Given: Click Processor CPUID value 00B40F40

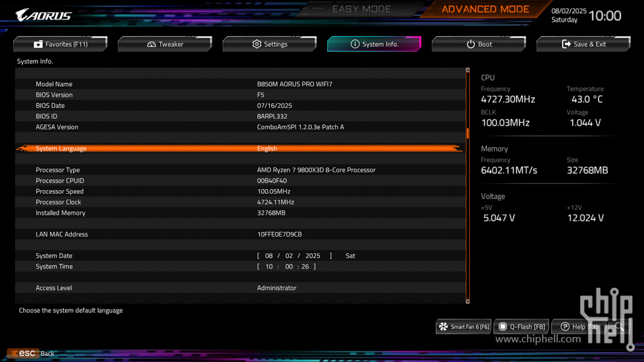Looking at the screenshot, I should tap(271, 181).
